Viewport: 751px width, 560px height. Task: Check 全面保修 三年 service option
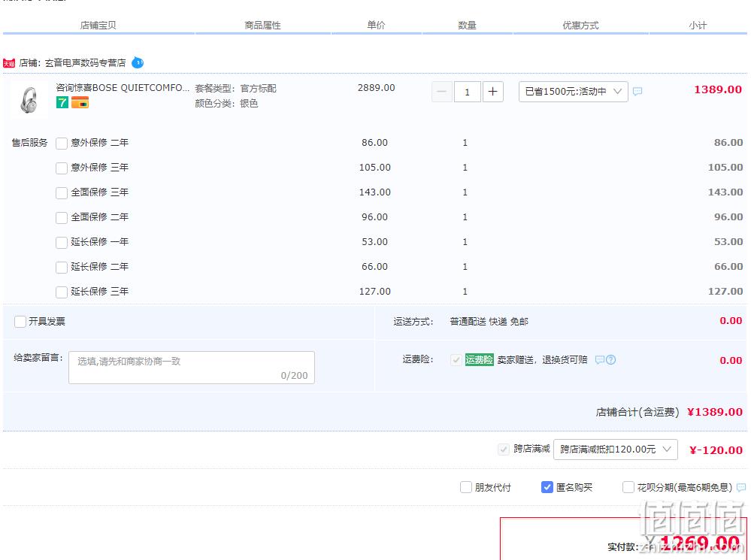[x=62, y=193]
